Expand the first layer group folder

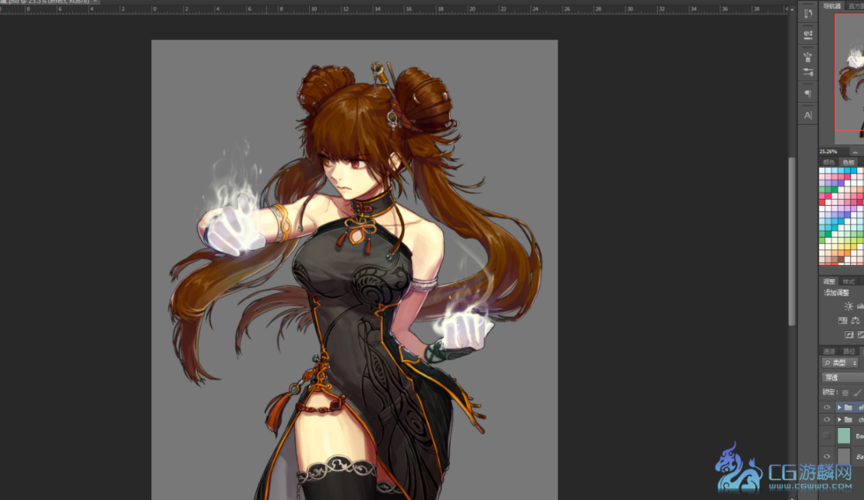pos(839,408)
